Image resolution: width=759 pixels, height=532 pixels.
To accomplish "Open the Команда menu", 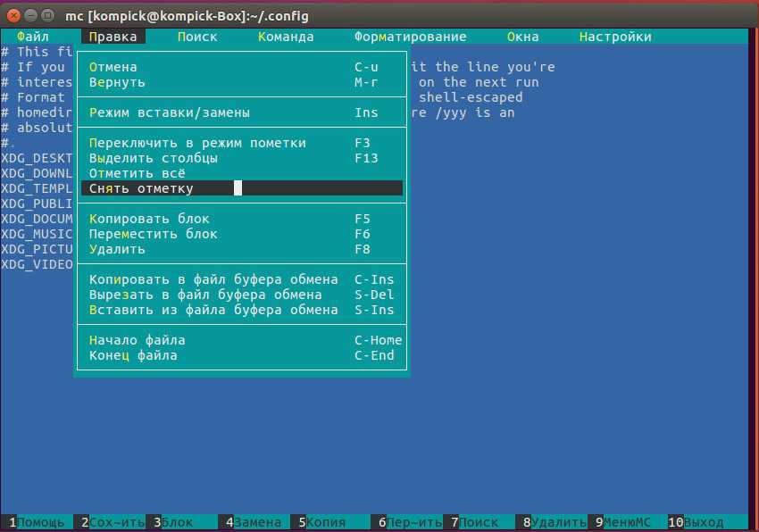I will click(x=286, y=37).
